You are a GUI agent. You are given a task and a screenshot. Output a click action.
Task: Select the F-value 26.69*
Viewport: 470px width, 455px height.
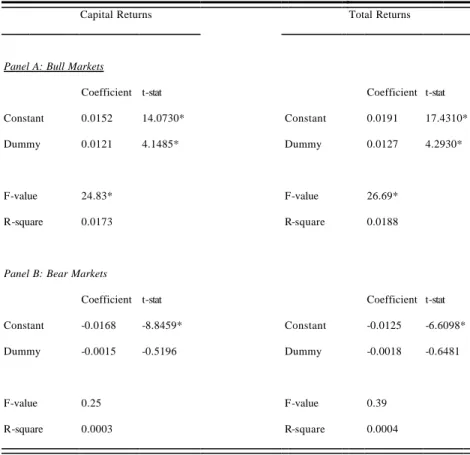pyautogui.click(x=382, y=196)
